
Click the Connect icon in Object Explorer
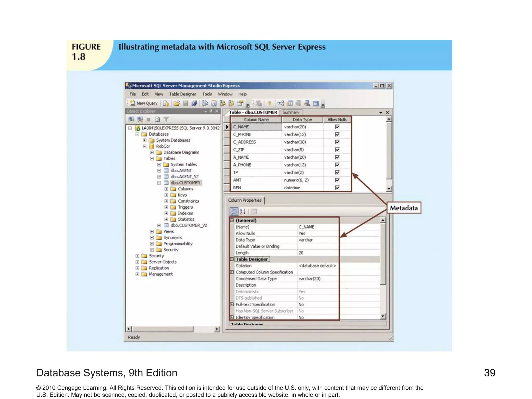tap(131, 119)
